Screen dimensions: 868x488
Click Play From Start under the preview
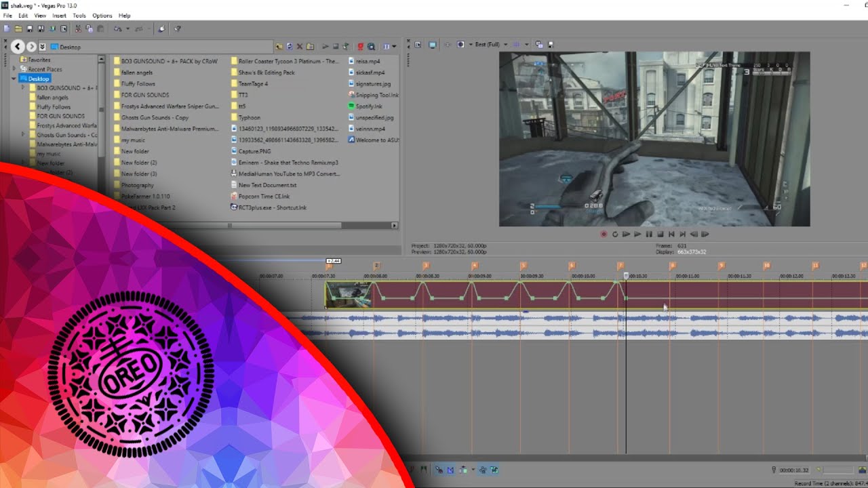(627, 234)
